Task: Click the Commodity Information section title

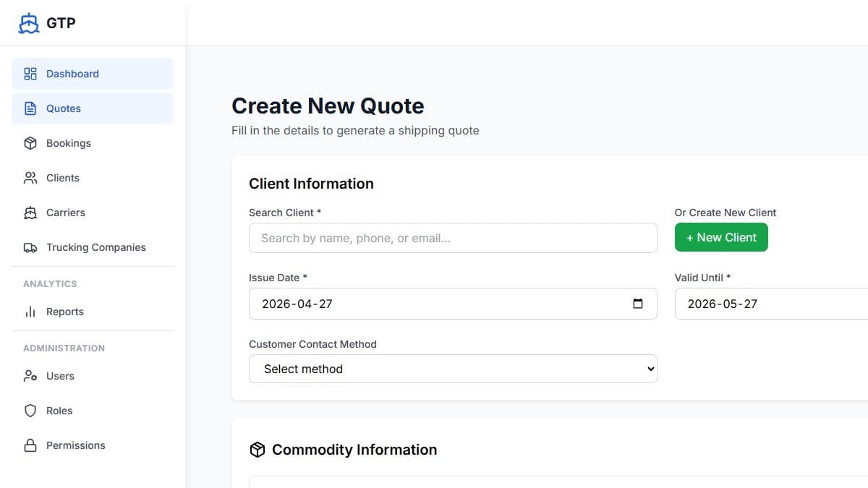Action: click(354, 450)
